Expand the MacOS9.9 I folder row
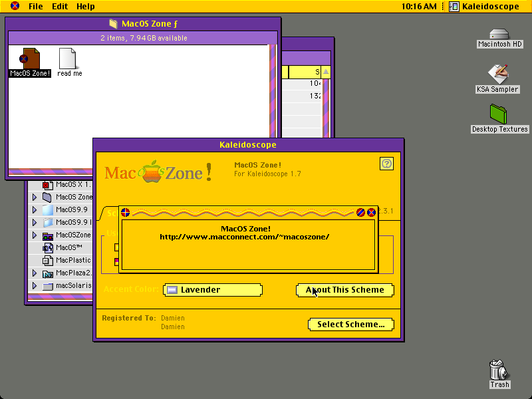This screenshot has height=399, width=532. 35,222
